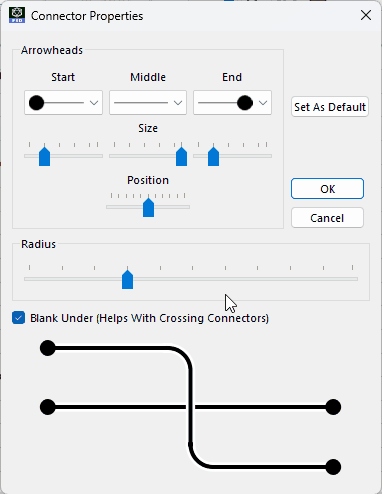Click the right end of Radius slider track
Viewport: 382px width, 494px height.
tap(356, 279)
